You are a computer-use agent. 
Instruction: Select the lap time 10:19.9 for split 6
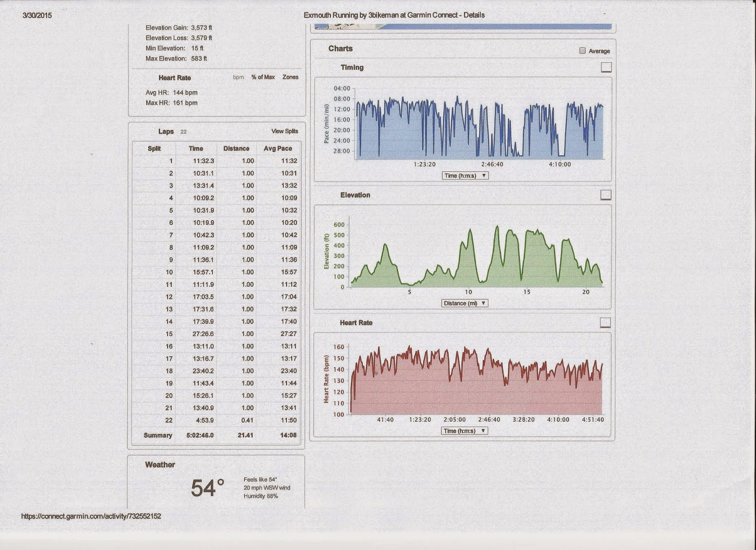203,222
